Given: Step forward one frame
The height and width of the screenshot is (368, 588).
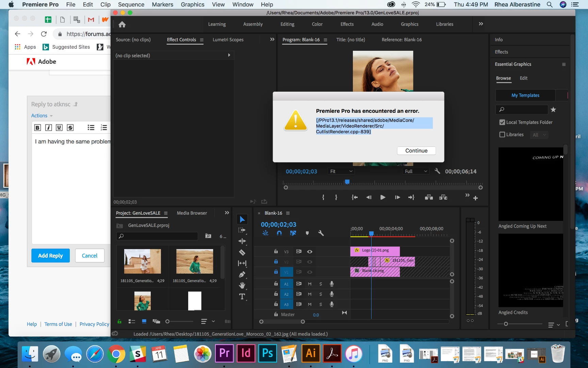Looking at the screenshot, I should pyautogui.click(x=397, y=197).
